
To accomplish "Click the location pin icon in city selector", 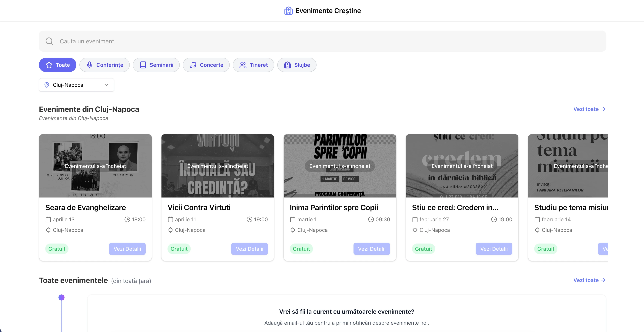I will click(47, 85).
